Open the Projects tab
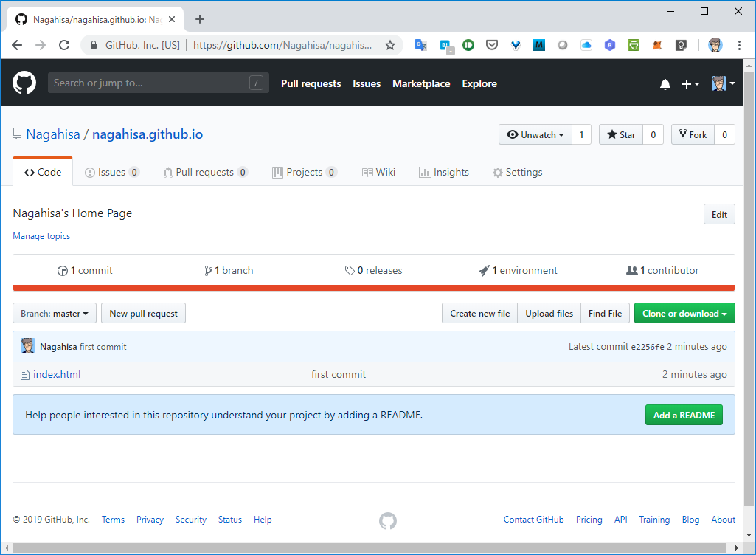756x555 pixels. tap(304, 172)
